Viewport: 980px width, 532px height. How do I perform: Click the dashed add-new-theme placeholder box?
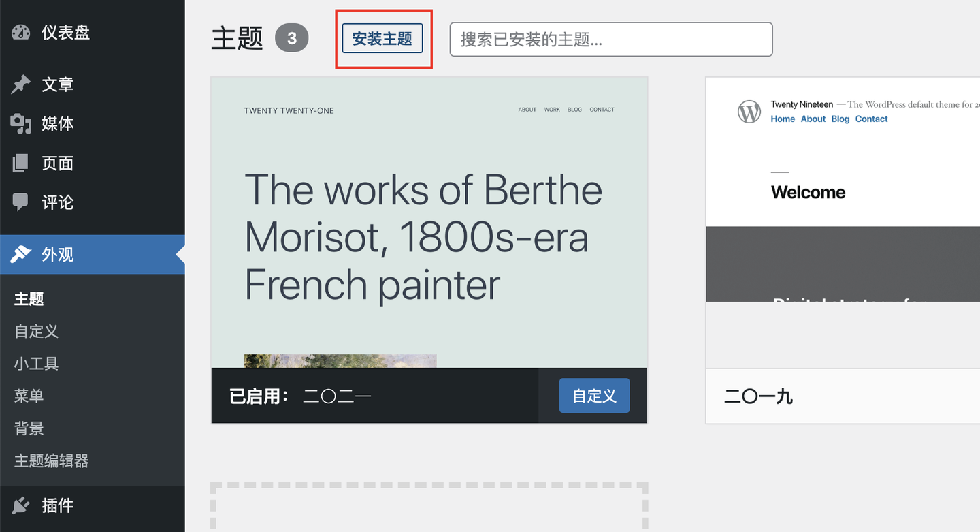429,507
